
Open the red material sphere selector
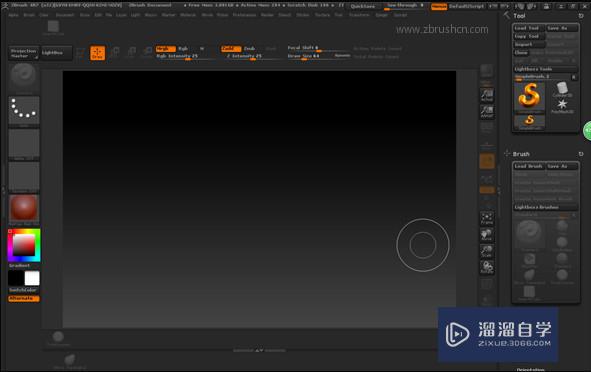[24, 209]
